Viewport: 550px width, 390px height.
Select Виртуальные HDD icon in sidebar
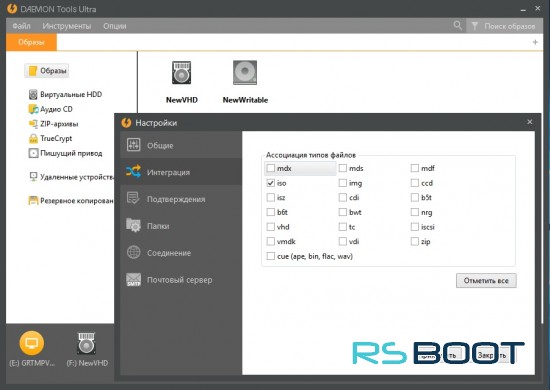tap(33, 94)
